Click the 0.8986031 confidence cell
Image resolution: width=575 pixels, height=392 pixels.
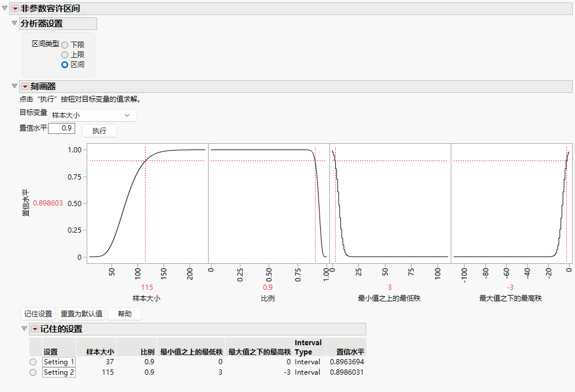[x=347, y=372]
